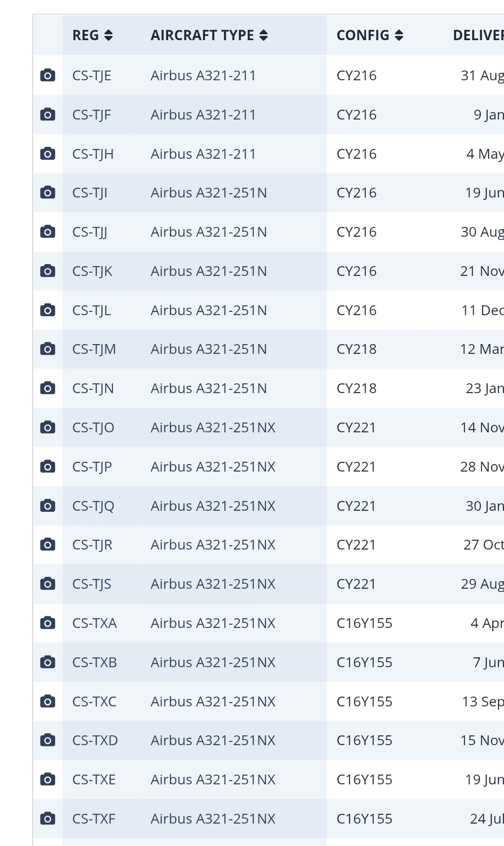
Task: Click the camera icon for CS-TJO
Action: click(48, 427)
